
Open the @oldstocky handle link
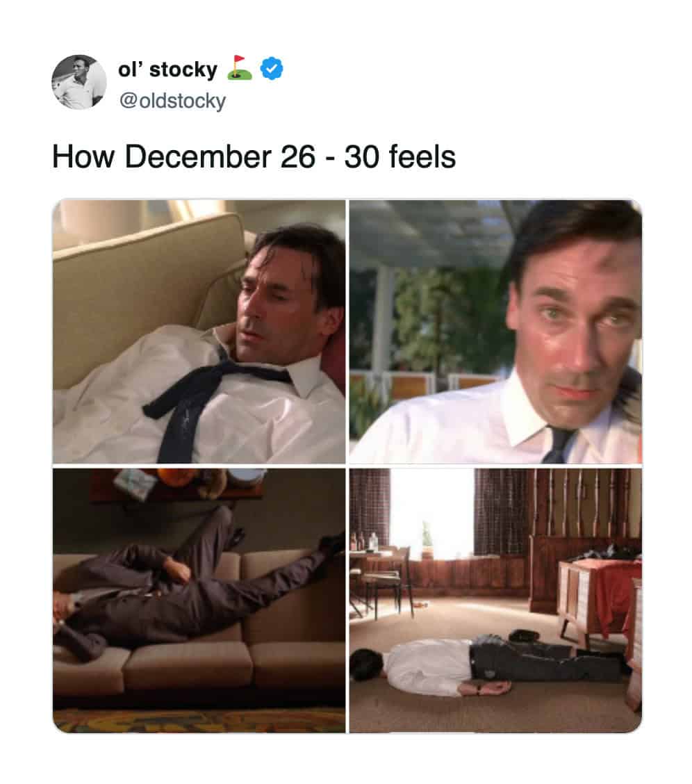pos(172,101)
